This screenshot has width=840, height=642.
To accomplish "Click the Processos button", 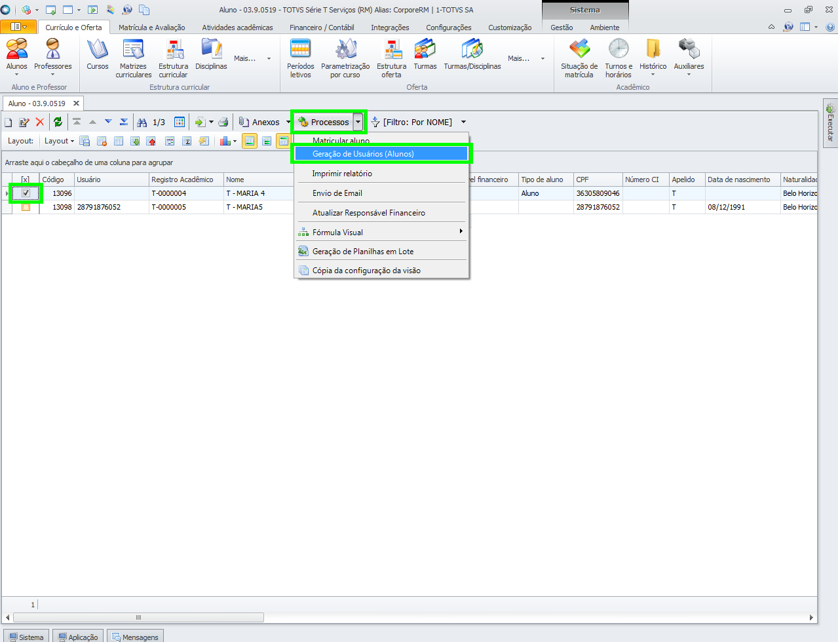I will tap(324, 122).
